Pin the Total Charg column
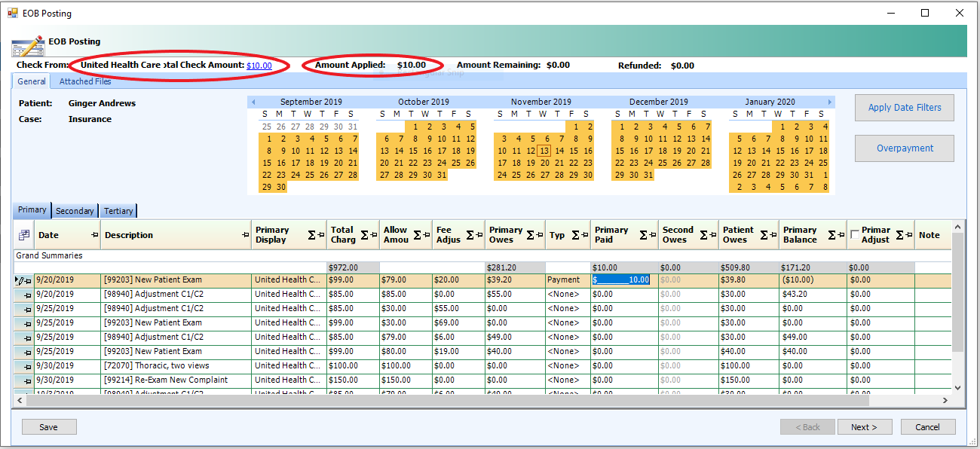Viewport: 980px width, 449px height. click(x=373, y=235)
